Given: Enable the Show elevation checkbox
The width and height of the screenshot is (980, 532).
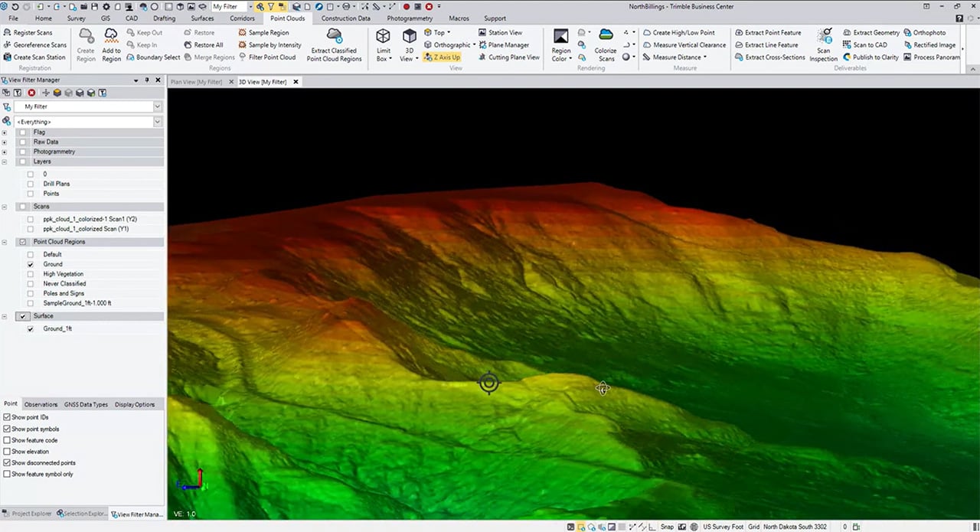Looking at the screenshot, I should [x=7, y=452].
